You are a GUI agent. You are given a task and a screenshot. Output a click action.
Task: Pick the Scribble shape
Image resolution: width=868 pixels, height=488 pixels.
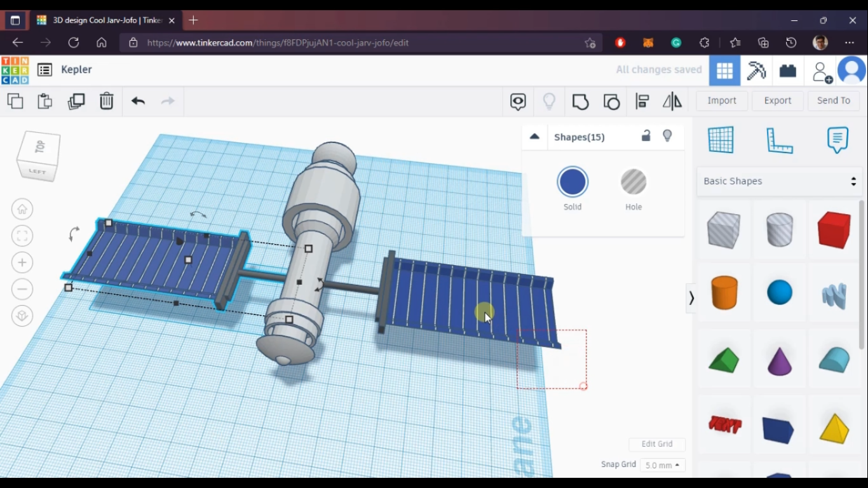[x=834, y=295]
